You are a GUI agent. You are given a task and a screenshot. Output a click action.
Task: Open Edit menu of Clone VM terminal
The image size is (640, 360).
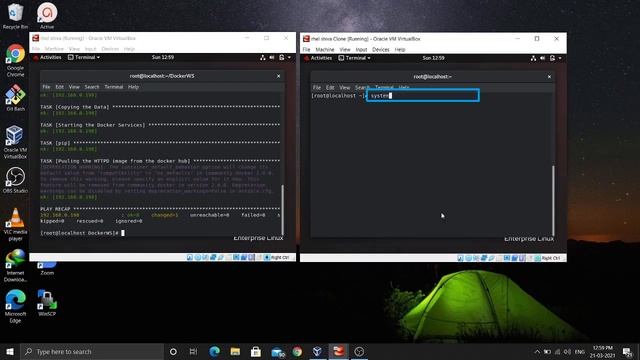tap(330, 87)
